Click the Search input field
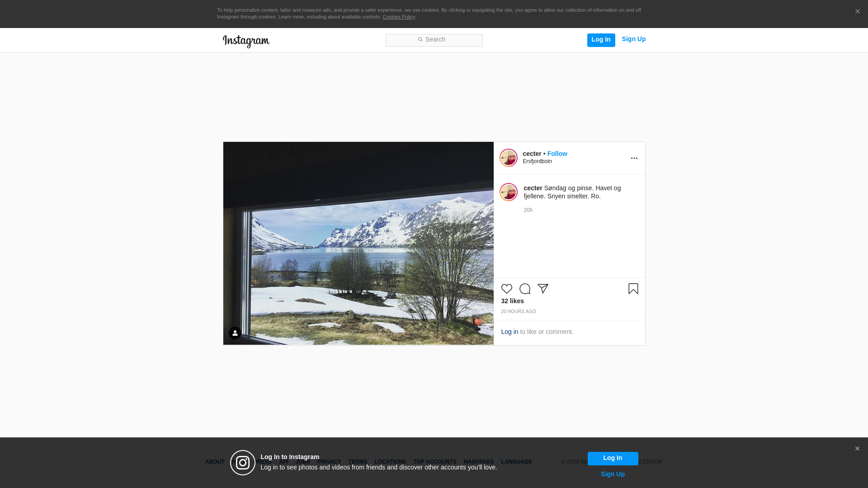 tap(434, 40)
